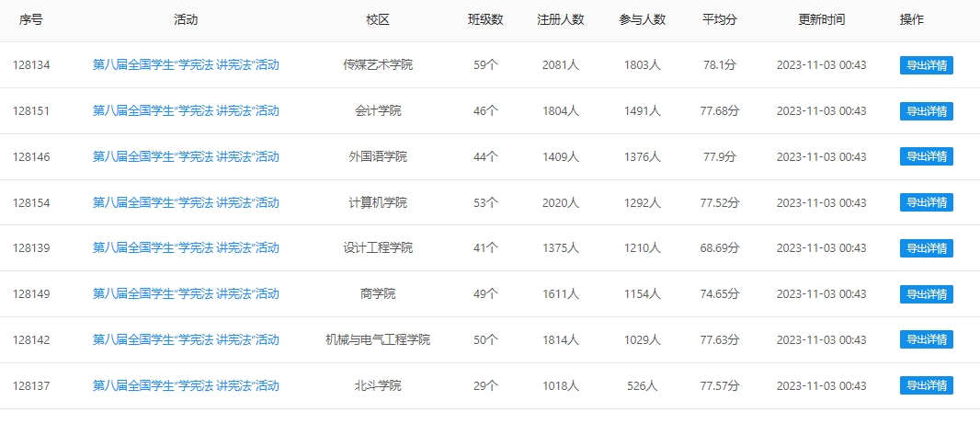Select serial number 128137
This screenshot has width=980, height=424.
click(30, 386)
